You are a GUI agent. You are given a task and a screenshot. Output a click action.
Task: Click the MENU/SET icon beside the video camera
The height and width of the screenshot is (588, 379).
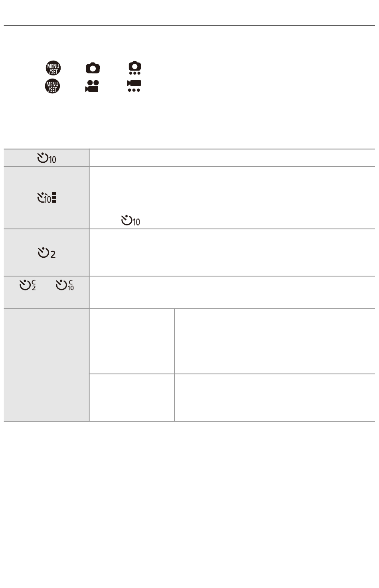[x=52, y=86]
